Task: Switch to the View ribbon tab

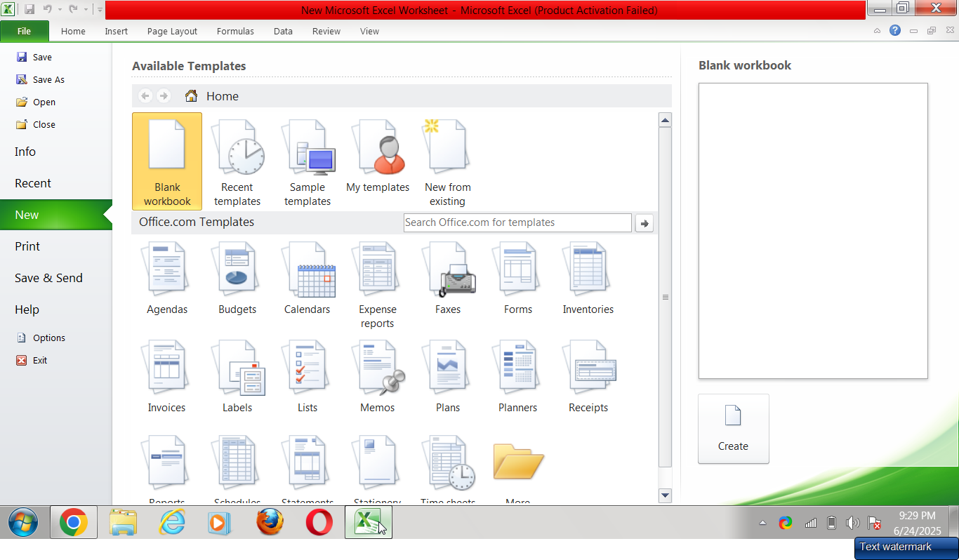Action: 369,32
